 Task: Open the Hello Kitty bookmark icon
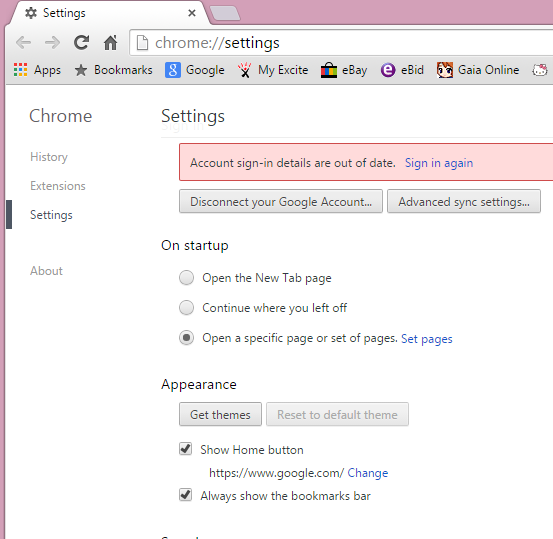[x=540, y=70]
